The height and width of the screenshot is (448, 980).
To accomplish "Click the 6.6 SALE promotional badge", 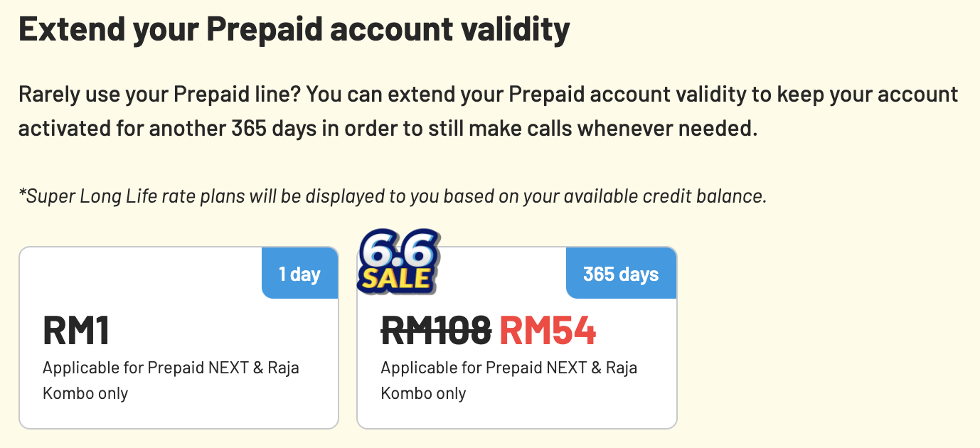I will point(398,261).
